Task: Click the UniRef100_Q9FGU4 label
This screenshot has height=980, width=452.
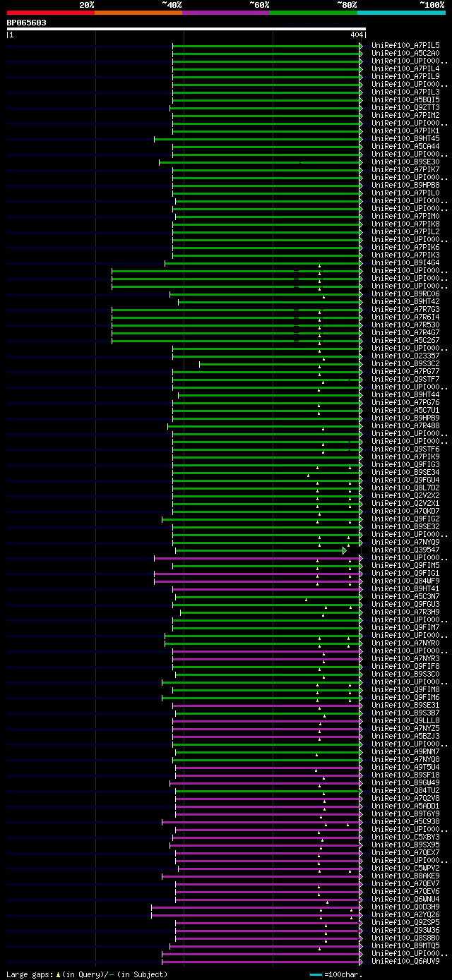Action: click(405, 480)
